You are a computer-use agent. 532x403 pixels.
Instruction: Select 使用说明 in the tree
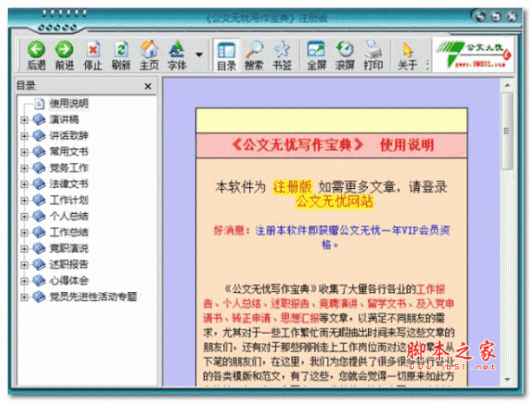[x=69, y=103]
